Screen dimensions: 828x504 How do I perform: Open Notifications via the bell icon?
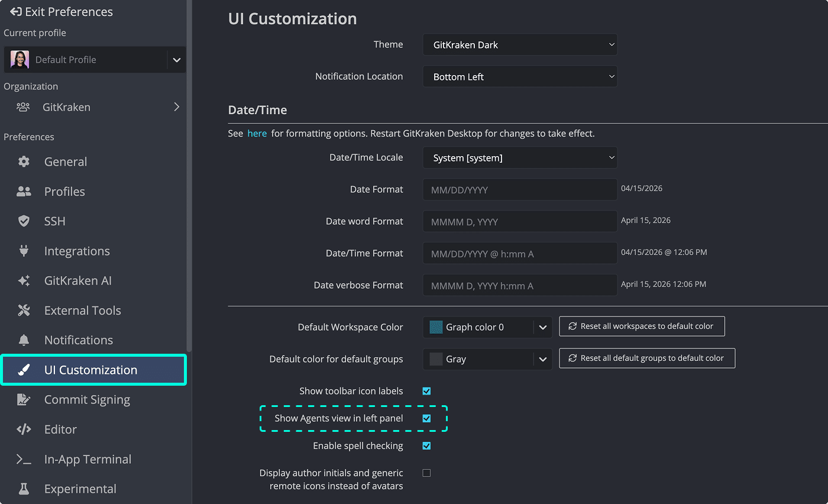click(24, 340)
